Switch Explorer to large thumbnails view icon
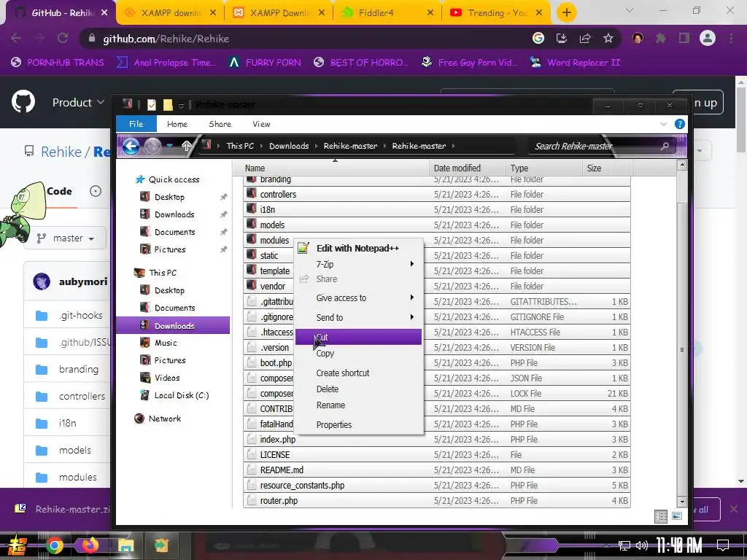 677,516
